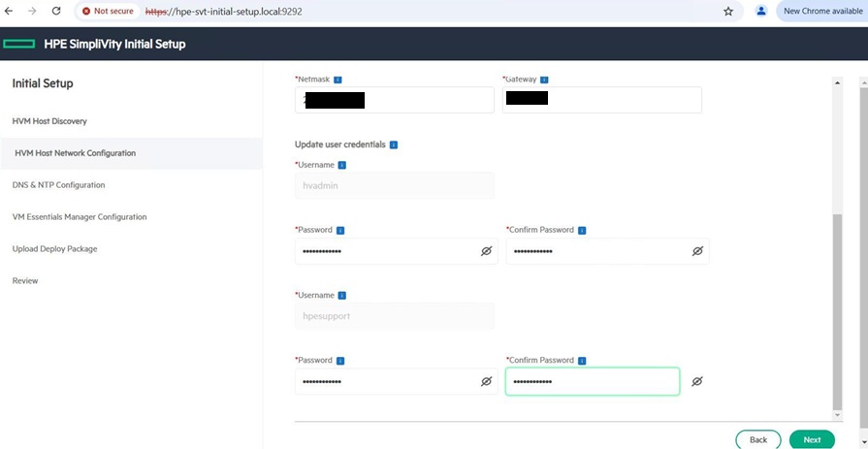The height and width of the screenshot is (449, 868).
Task: Go to Upload Deploy Package step
Action: (x=54, y=249)
